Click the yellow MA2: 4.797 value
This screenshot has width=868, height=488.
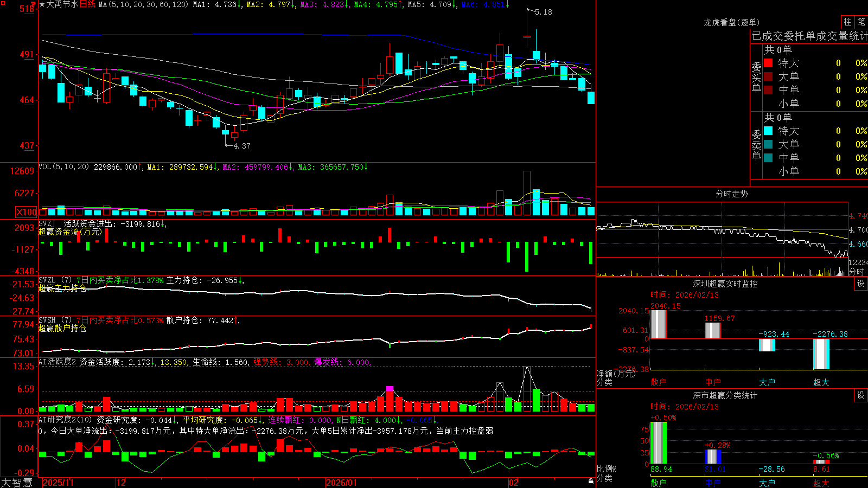coord(271,4)
